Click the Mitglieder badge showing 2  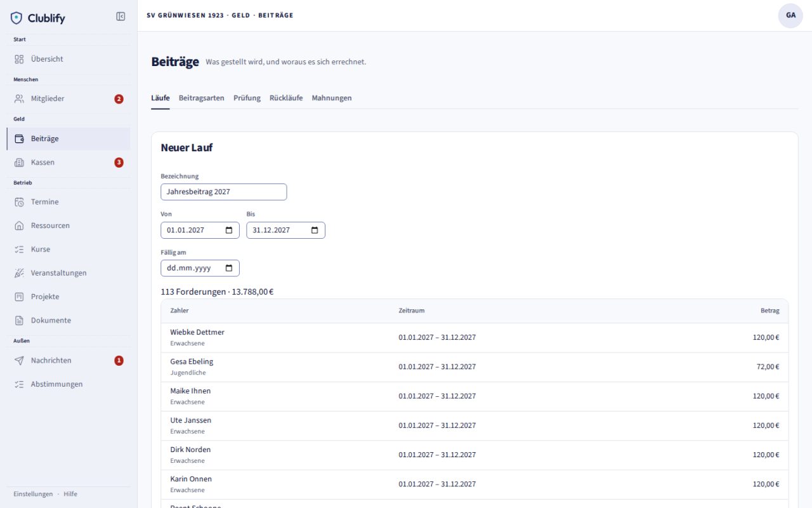[119, 99]
